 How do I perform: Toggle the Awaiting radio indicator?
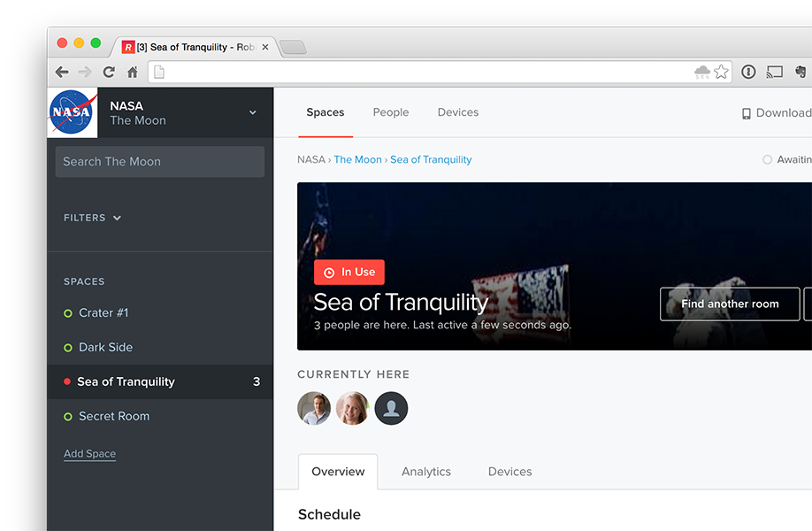pyautogui.click(x=768, y=159)
